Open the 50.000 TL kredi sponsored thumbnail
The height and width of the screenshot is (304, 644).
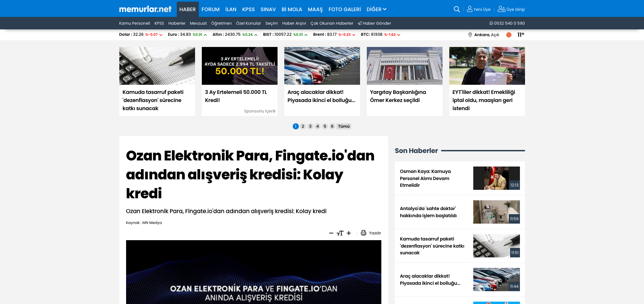[x=240, y=66]
